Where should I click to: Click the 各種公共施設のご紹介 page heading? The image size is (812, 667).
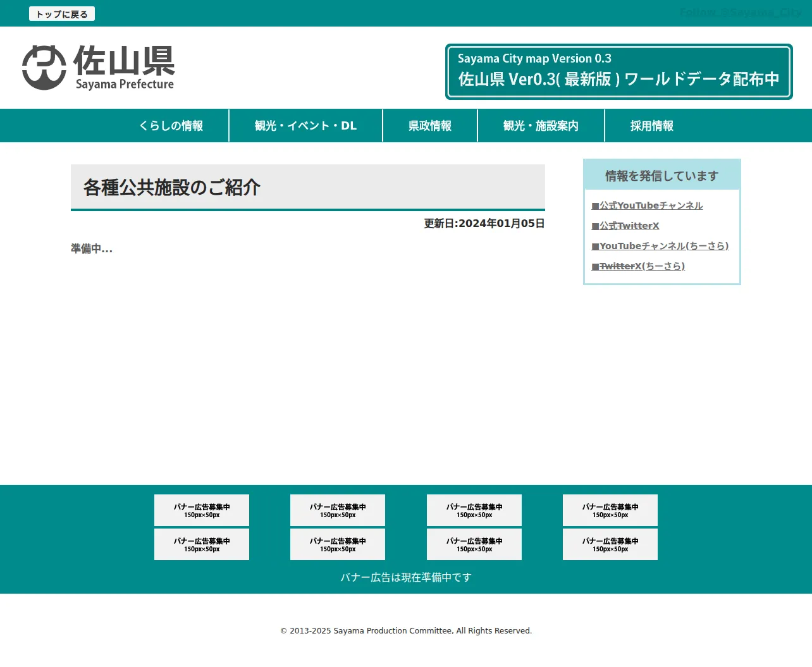point(308,187)
